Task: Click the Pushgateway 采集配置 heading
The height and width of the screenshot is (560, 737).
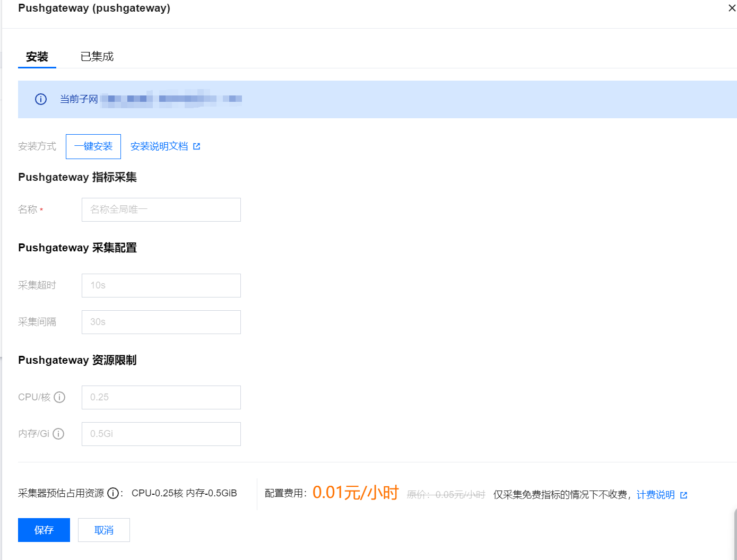Action: (x=77, y=248)
